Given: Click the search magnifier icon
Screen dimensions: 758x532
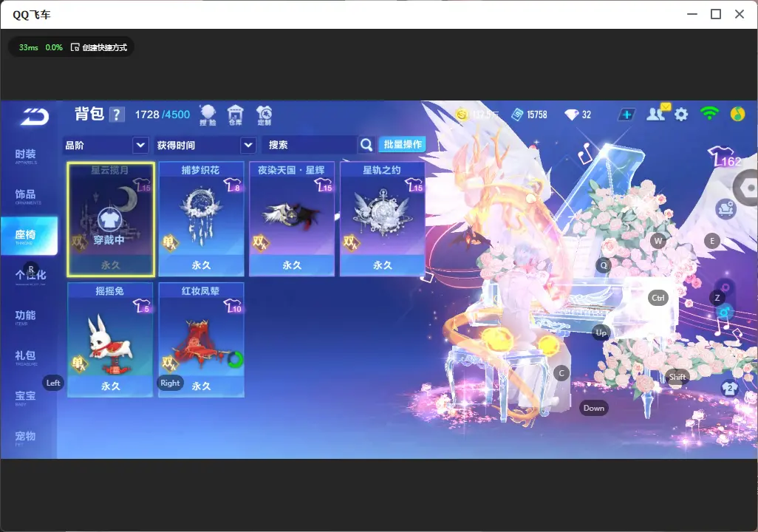Looking at the screenshot, I should click(366, 145).
